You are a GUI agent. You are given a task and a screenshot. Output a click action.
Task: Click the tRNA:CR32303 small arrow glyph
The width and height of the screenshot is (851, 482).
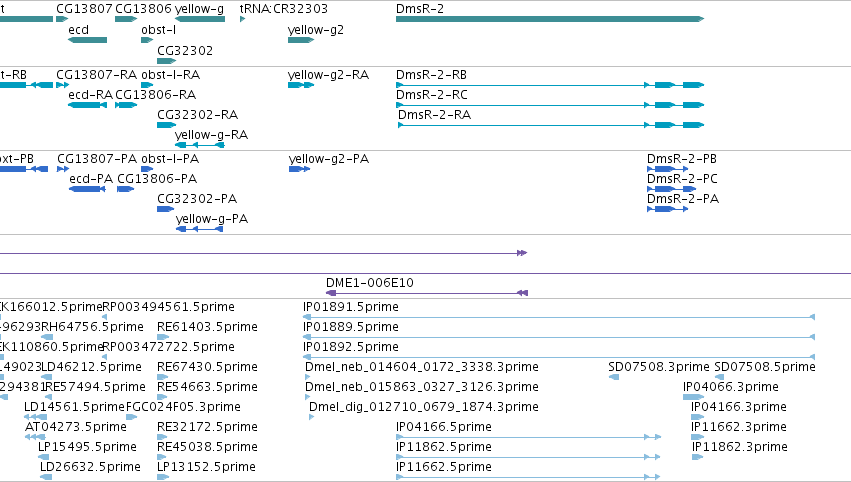243,19
